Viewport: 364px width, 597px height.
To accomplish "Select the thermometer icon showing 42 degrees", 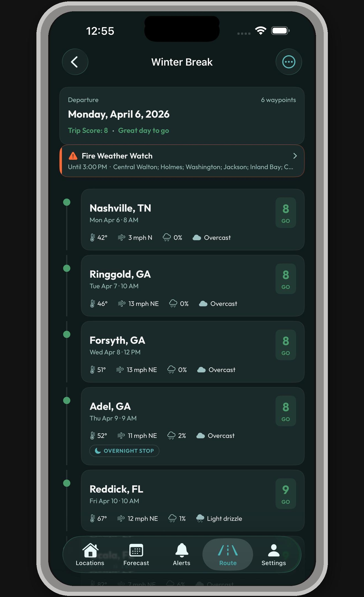I will pyautogui.click(x=92, y=237).
